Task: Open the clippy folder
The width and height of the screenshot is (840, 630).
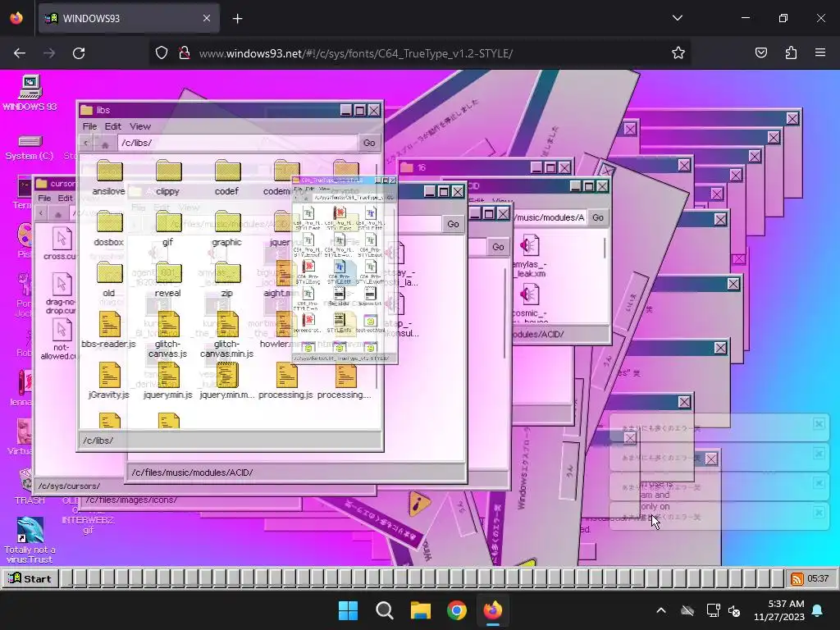Action: [167, 178]
